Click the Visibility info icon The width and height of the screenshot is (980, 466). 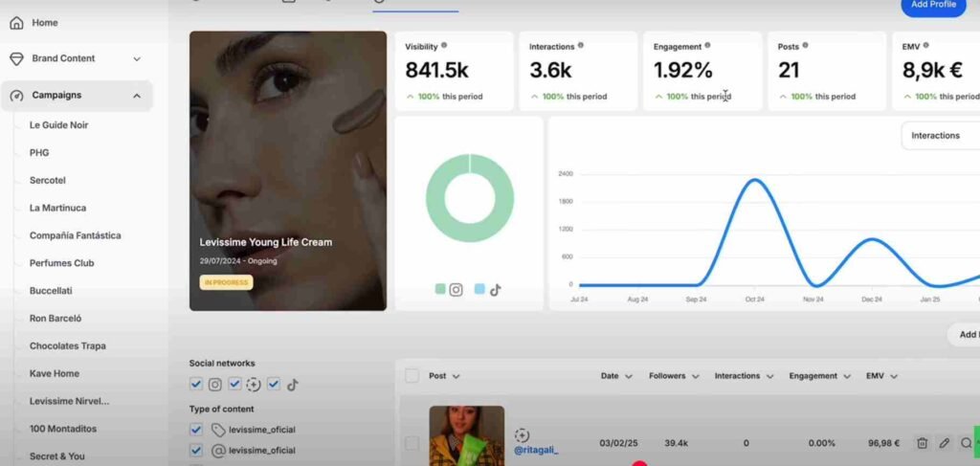pyautogui.click(x=444, y=46)
